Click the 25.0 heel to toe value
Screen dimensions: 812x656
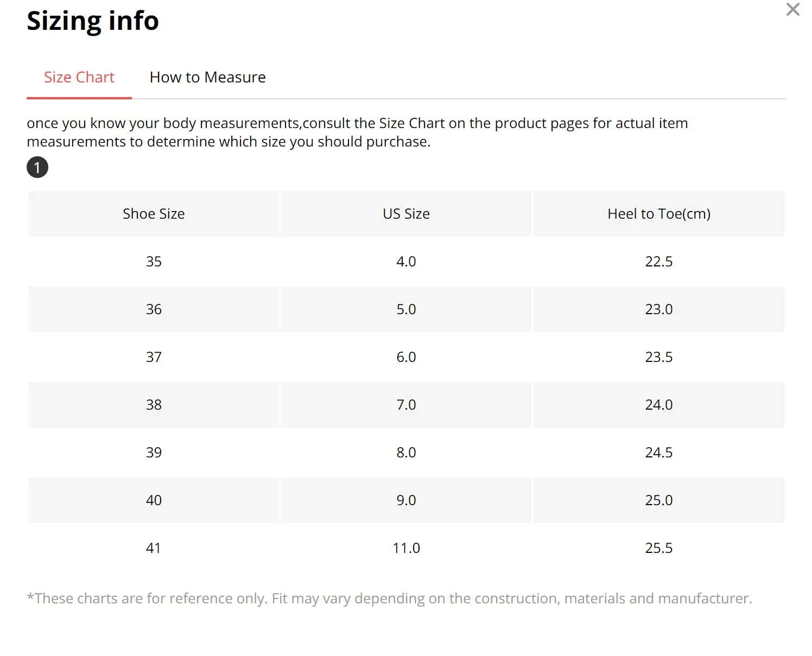pyautogui.click(x=658, y=500)
